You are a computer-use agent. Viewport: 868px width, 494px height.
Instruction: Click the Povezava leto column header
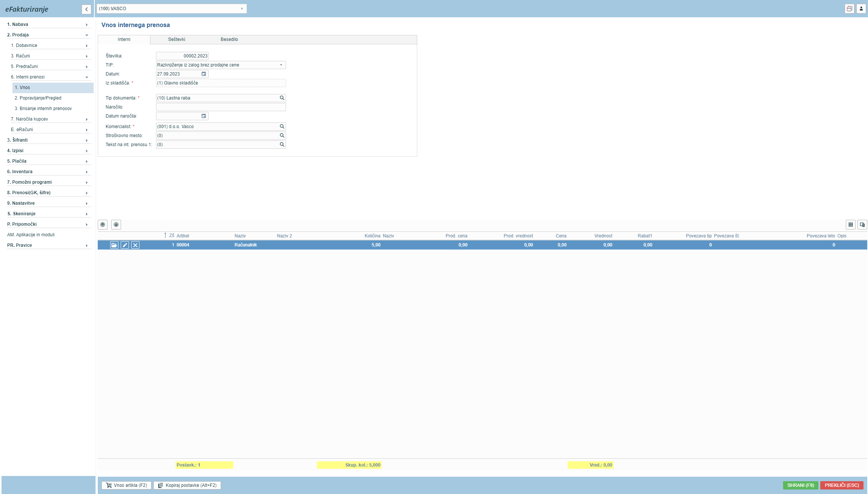(821, 236)
